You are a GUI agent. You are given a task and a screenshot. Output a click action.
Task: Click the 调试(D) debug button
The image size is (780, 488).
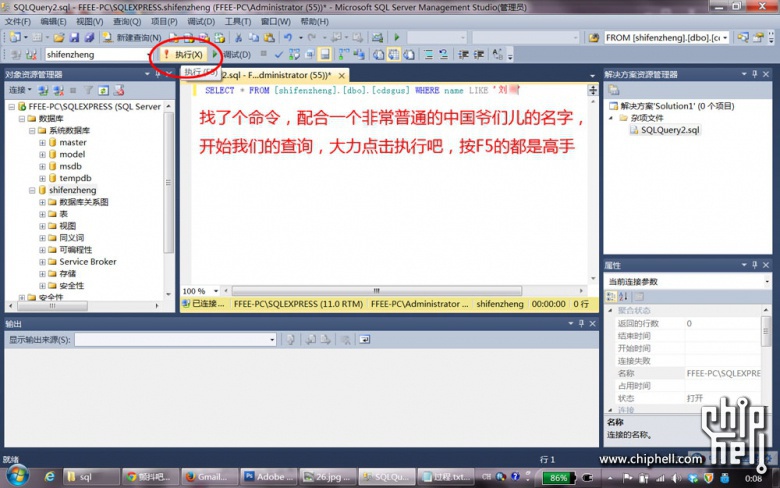click(232, 54)
